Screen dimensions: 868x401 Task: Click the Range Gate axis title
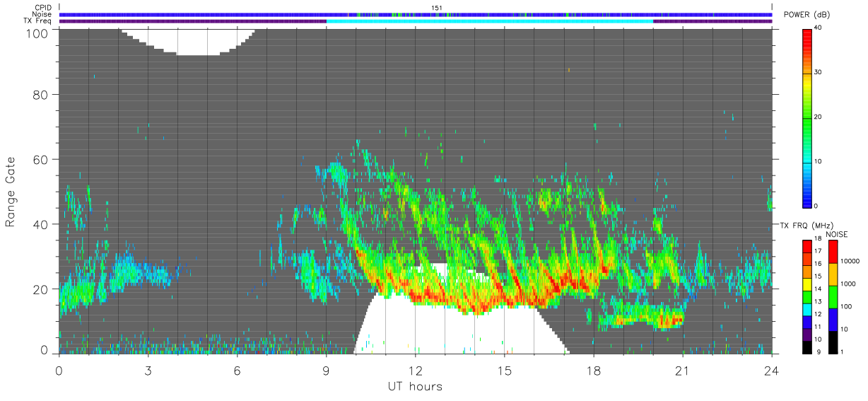click(x=11, y=192)
